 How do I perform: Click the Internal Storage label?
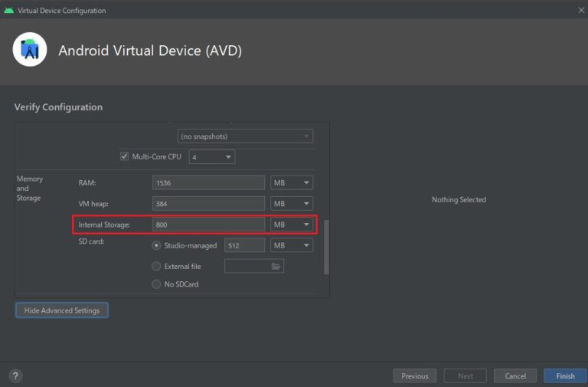(104, 225)
